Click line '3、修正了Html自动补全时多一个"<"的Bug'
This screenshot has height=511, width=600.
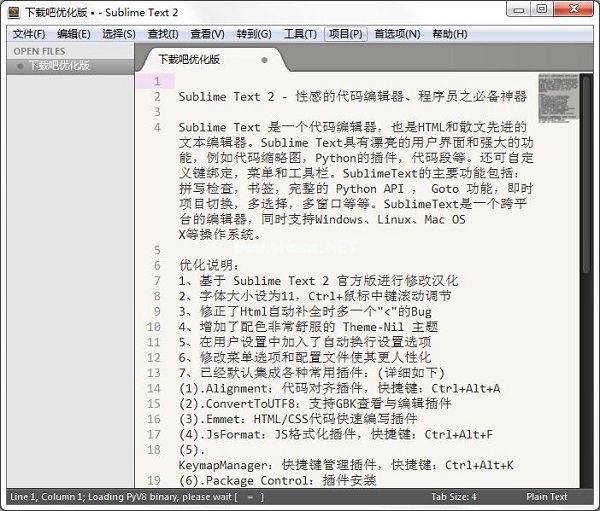305,312
